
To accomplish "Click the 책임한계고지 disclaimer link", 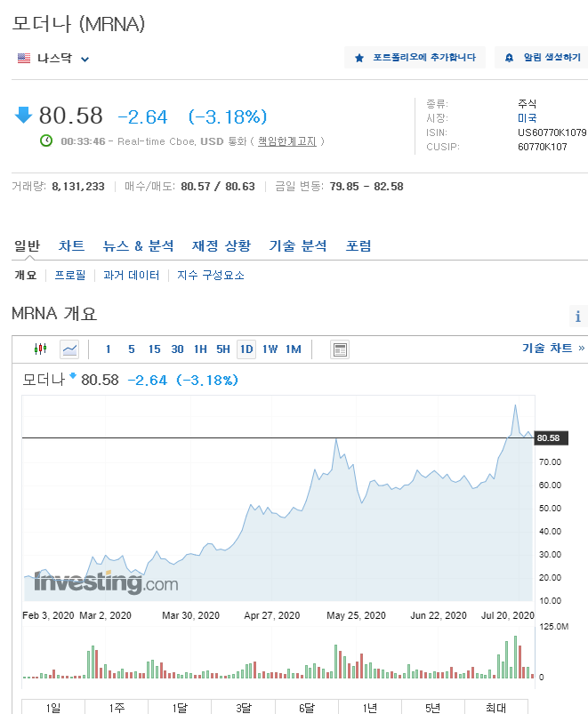I will pyautogui.click(x=287, y=141).
